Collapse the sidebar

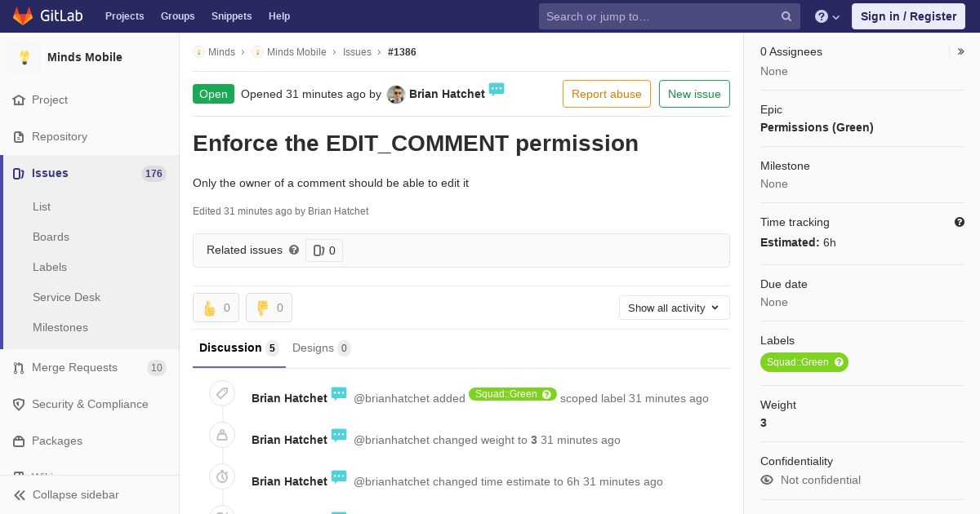point(90,494)
